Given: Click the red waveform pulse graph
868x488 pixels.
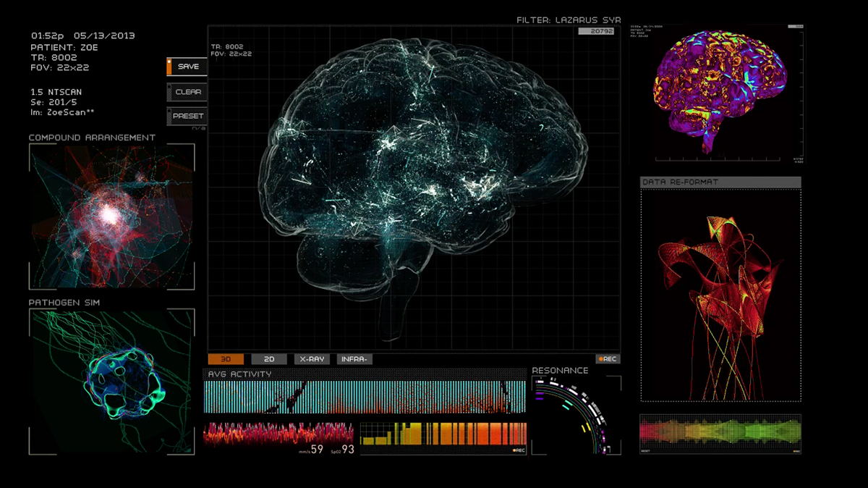Looking at the screenshot, I should [278, 434].
